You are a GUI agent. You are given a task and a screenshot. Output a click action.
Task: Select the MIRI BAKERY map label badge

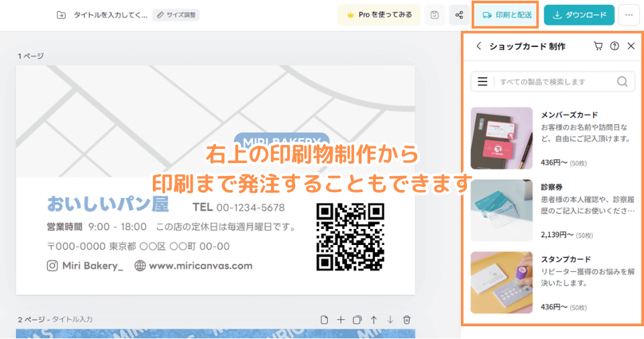point(281,140)
